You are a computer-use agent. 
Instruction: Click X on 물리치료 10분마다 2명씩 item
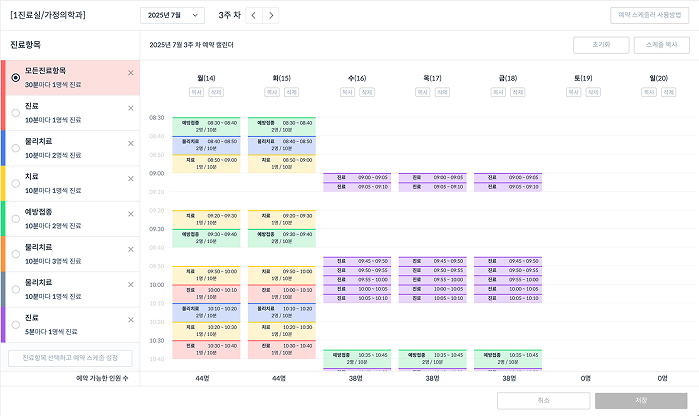click(x=130, y=144)
